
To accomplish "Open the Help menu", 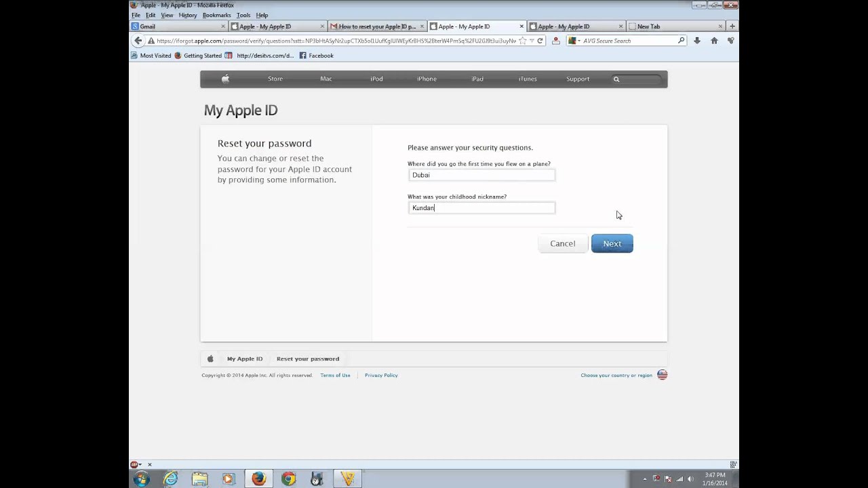I will (262, 15).
